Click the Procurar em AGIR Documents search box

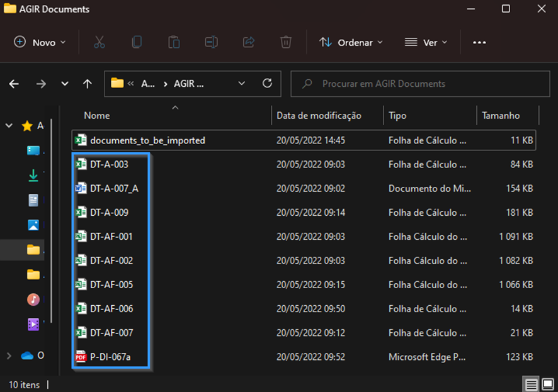pos(420,84)
